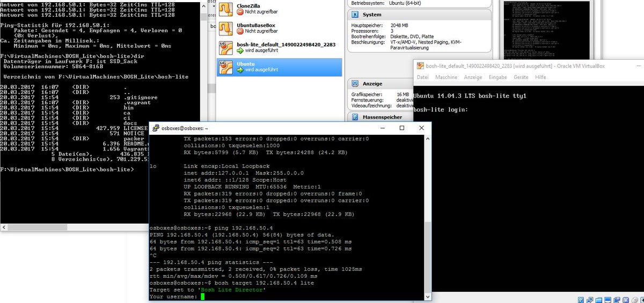Select the highlighted Ubuntu VM entry
This screenshot has width=644, height=303.
(x=279, y=67)
